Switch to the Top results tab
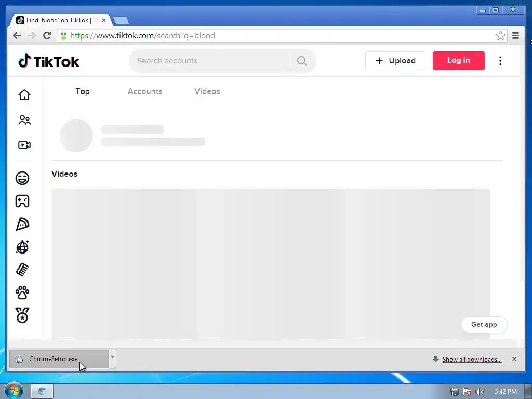Viewport: 532px width, 399px height. pyautogui.click(x=83, y=91)
